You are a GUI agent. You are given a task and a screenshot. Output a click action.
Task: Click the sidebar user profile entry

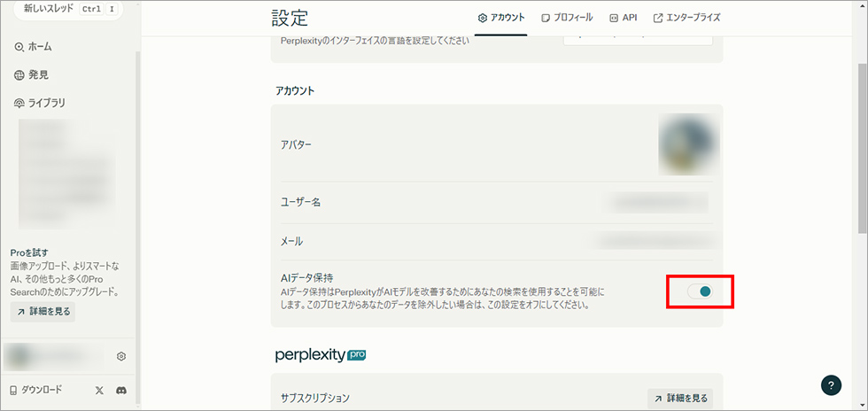click(x=54, y=356)
